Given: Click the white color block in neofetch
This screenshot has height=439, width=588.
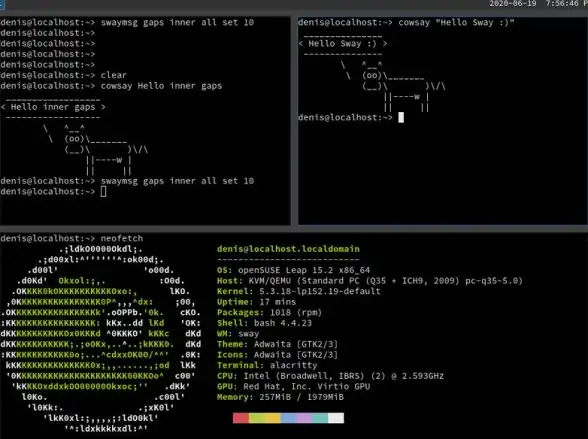Looking at the screenshot, I should click(x=336, y=418).
